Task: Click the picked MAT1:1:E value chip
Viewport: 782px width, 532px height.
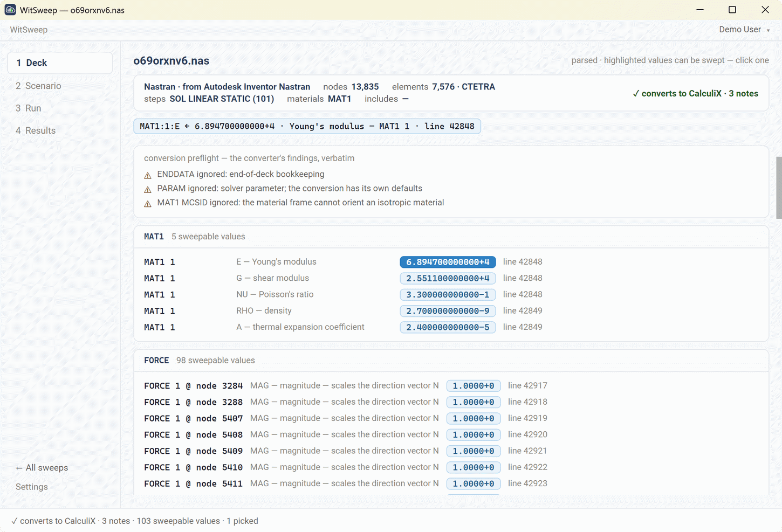Action: click(307, 126)
